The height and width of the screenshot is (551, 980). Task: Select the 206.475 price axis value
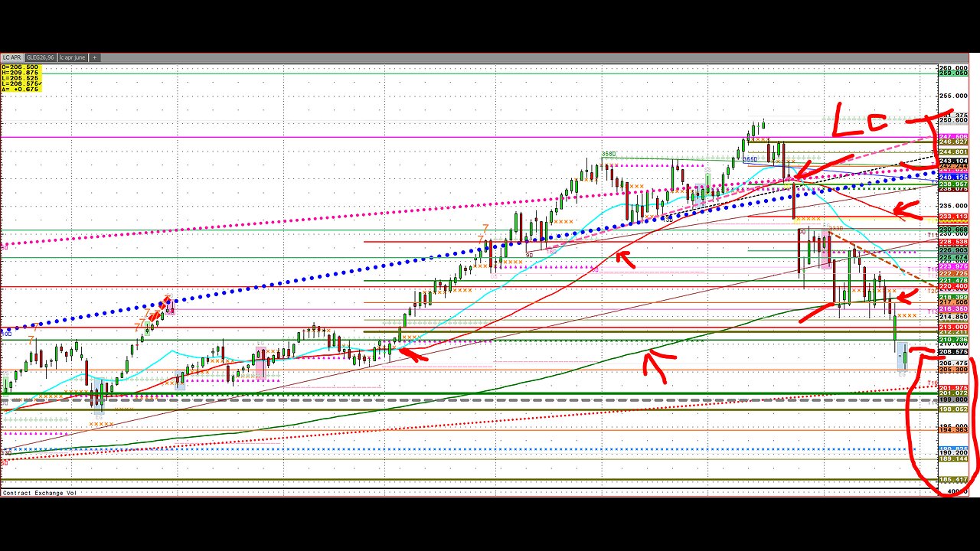[x=953, y=363]
